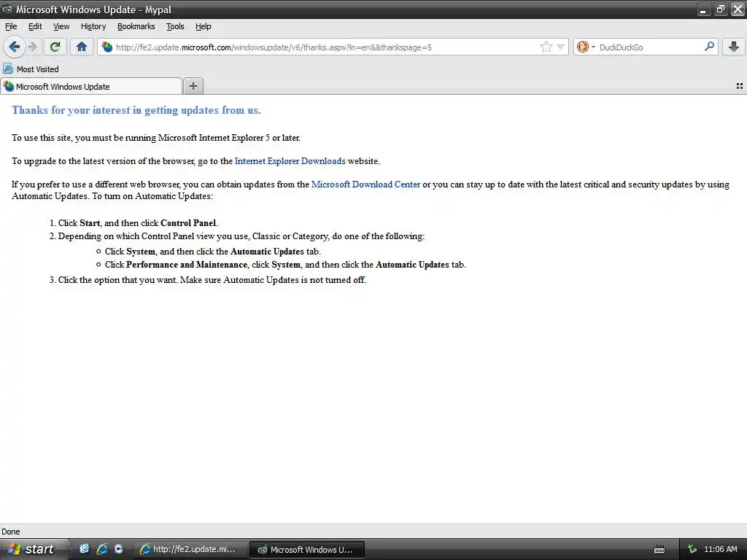Click the 'Done' status bar text
This screenshot has height=560, width=747.
pyautogui.click(x=10, y=532)
